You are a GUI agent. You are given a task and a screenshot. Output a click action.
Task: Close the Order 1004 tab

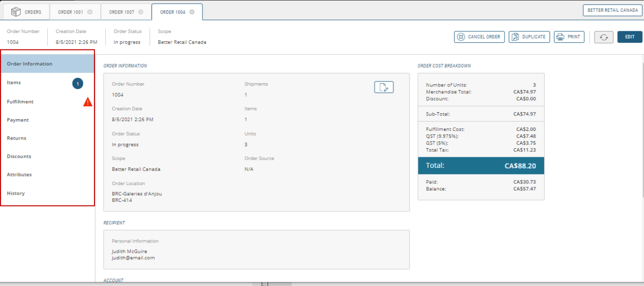click(x=192, y=12)
